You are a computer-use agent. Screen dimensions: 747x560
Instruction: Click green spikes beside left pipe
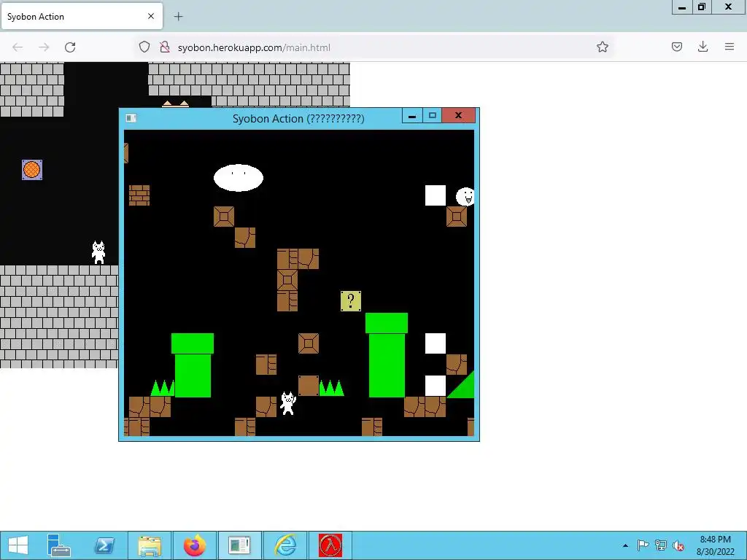click(163, 388)
